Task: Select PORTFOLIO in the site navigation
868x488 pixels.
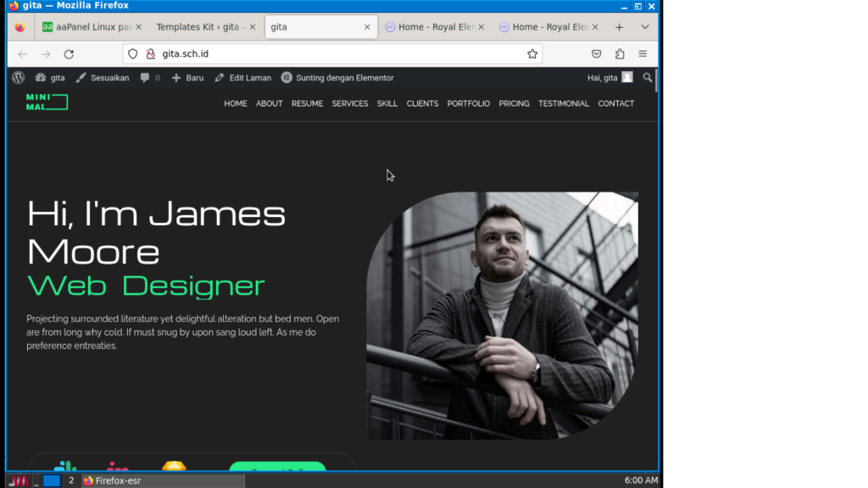Action: coord(468,103)
